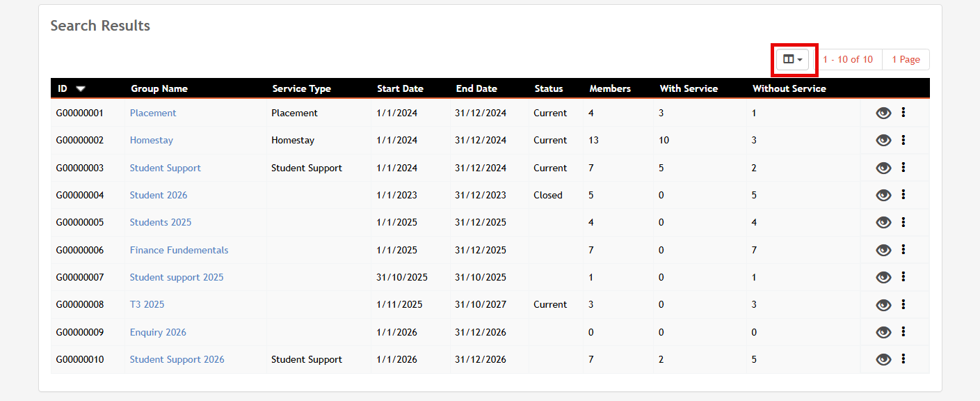Click Placement in the Service Type column
980x401 pixels.
tap(294, 113)
